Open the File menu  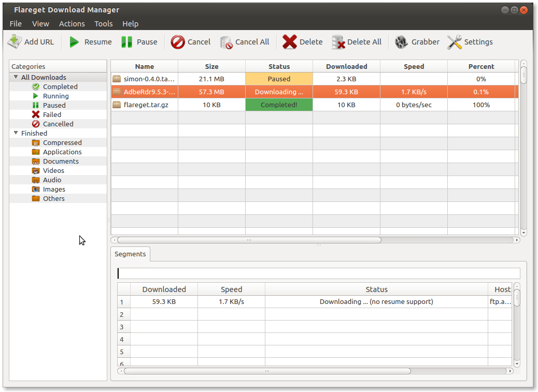[x=16, y=24]
